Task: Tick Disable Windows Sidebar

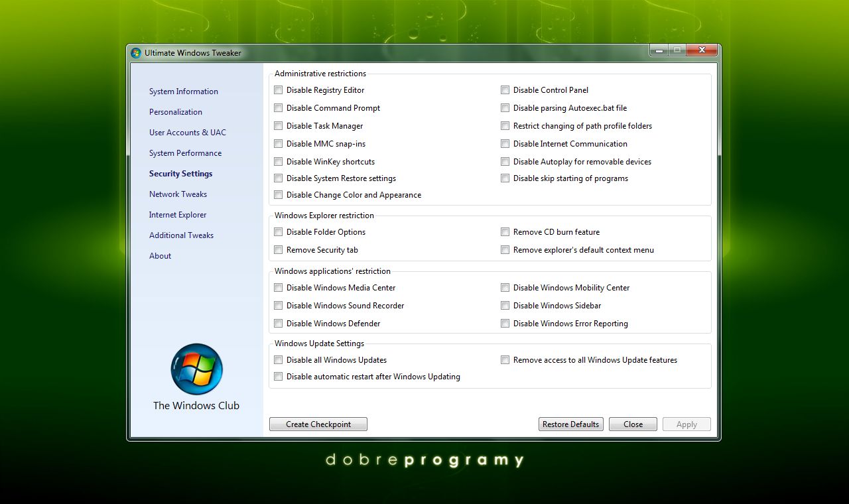Action: click(x=505, y=306)
